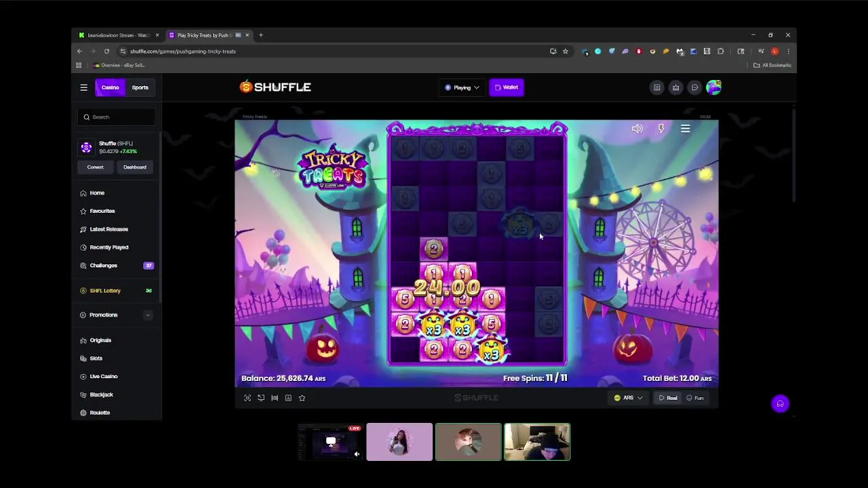
Task: Click the Dashboard button
Action: pos(134,167)
